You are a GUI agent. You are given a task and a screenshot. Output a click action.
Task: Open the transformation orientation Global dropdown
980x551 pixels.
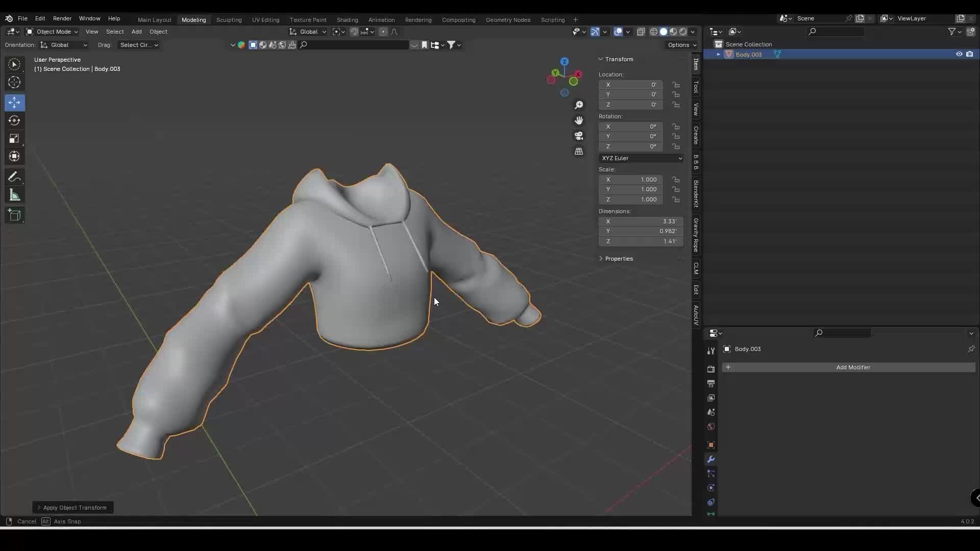[308, 32]
